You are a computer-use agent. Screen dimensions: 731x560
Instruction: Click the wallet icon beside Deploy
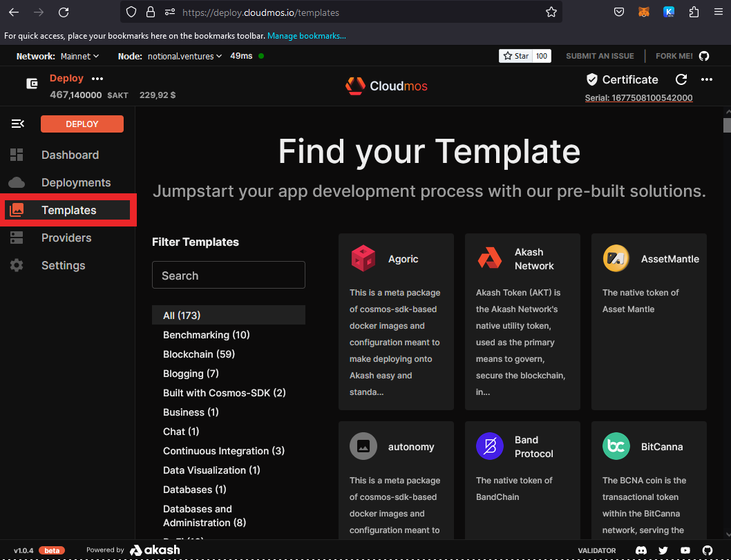[x=32, y=84]
